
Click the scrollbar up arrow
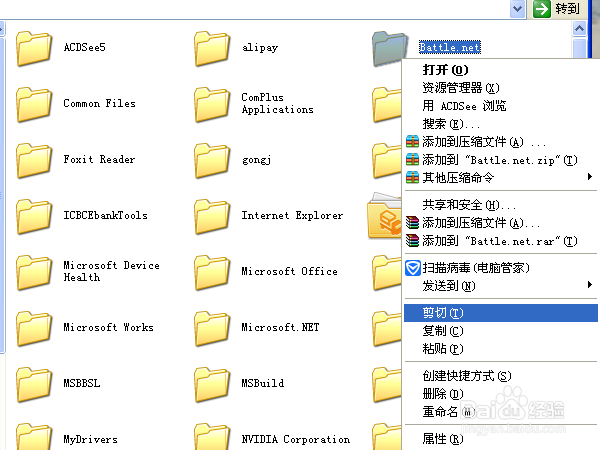tap(579, 28)
